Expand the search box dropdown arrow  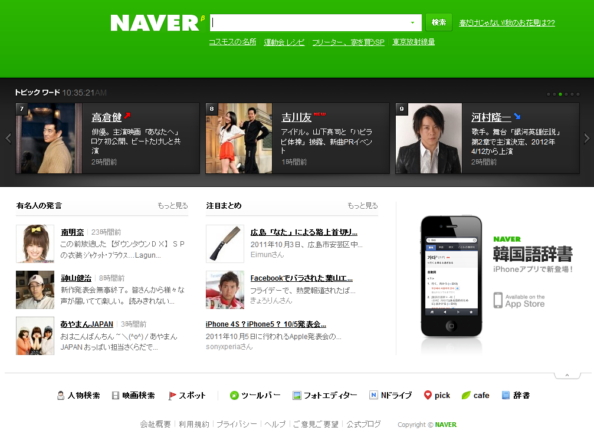coord(413,23)
